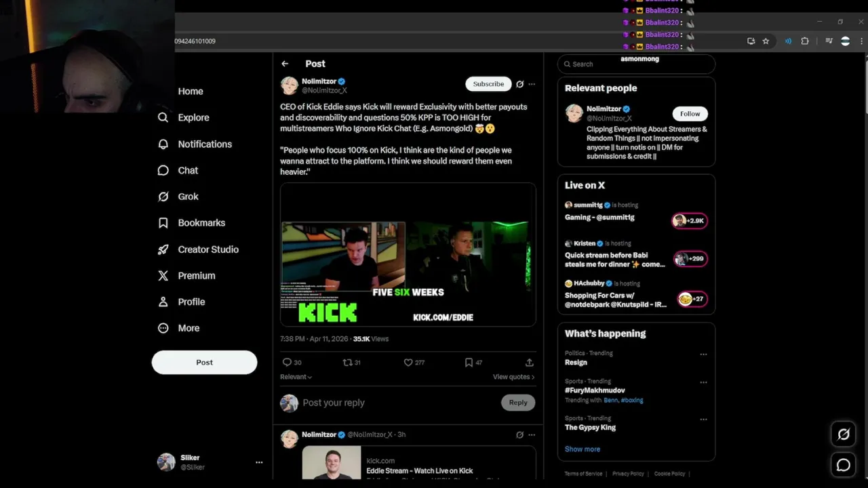Open Sliker account options menu
This screenshot has width=868, height=488.
click(x=258, y=462)
